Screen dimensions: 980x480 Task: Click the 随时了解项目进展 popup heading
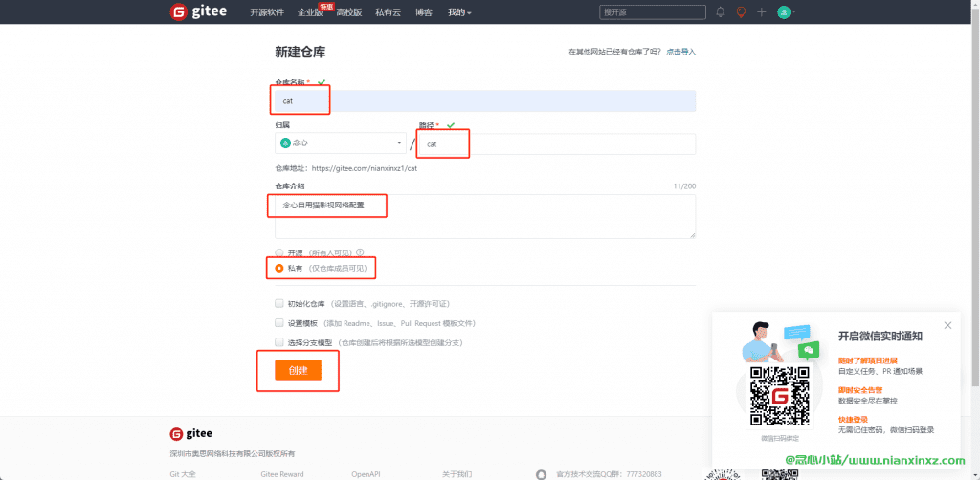(867, 360)
